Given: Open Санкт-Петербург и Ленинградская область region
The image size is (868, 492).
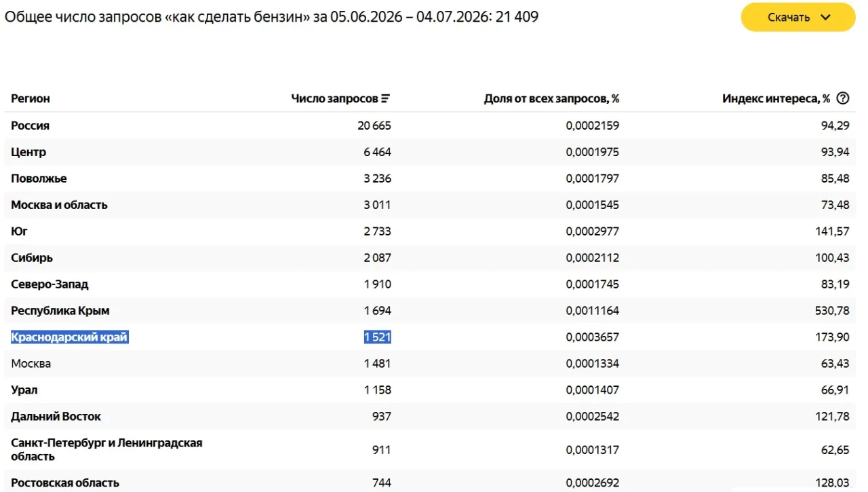Looking at the screenshot, I should coord(106,450).
